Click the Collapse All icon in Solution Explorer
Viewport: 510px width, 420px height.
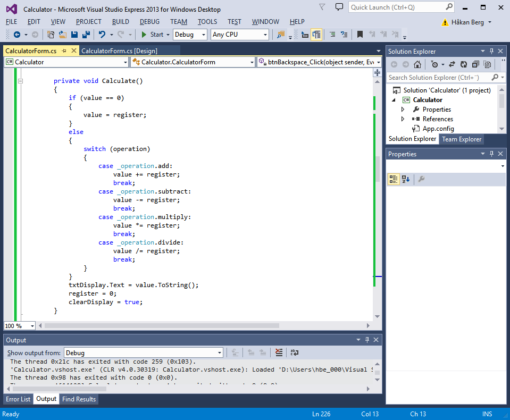(475, 64)
